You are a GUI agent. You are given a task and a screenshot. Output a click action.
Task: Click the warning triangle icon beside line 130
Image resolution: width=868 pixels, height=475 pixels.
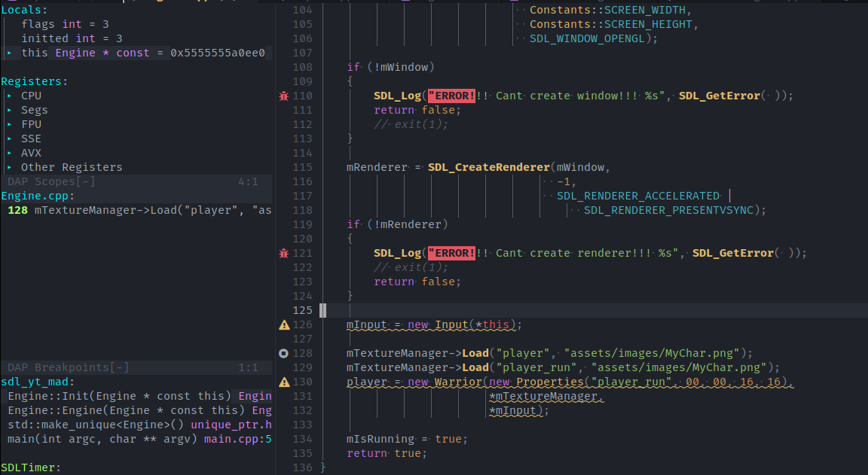(x=284, y=382)
